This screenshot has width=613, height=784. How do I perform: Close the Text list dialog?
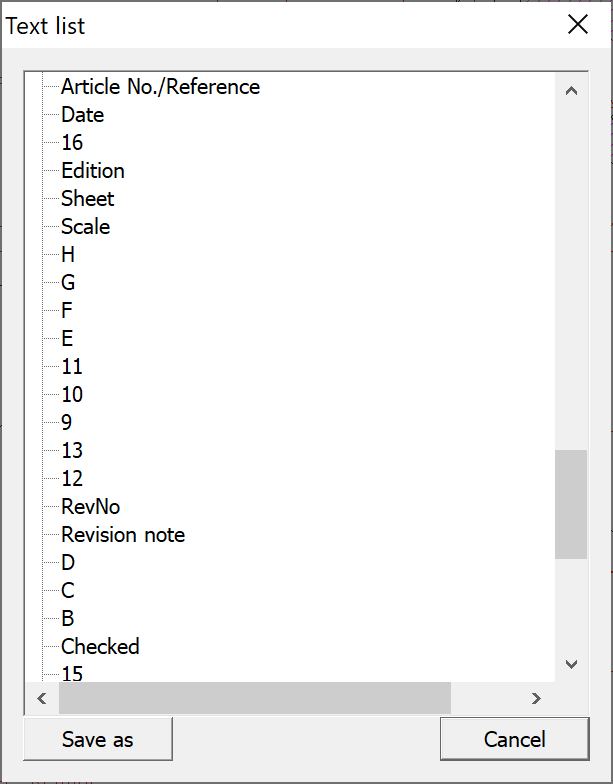578,25
